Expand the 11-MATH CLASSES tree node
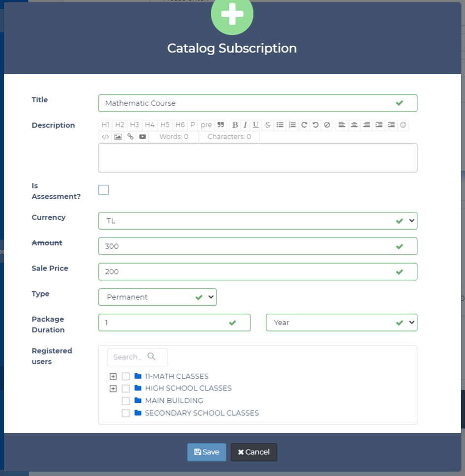The width and height of the screenshot is (465, 476). click(x=113, y=377)
